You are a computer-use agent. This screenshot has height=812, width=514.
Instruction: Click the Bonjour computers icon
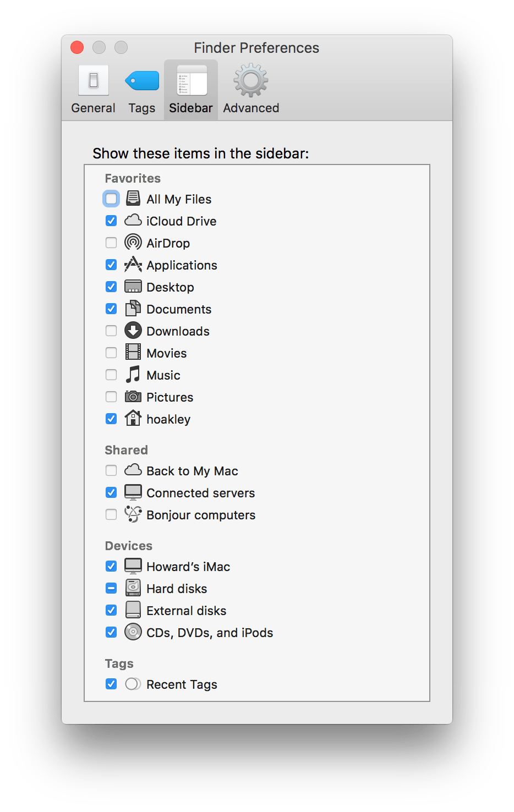tap(133, 514)
